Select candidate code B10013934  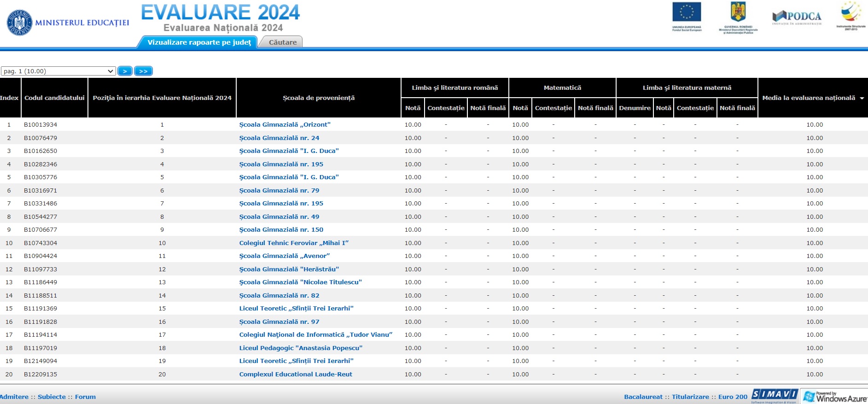41,124
